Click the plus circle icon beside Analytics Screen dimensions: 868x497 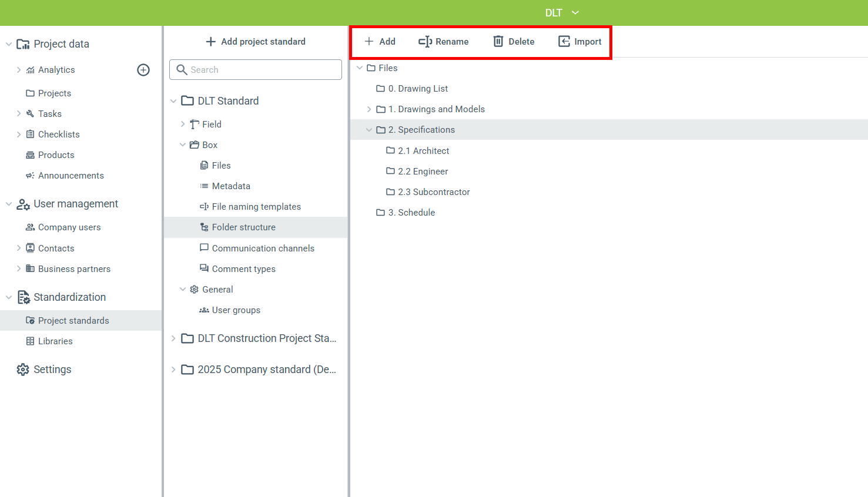(x=143, y=70)
